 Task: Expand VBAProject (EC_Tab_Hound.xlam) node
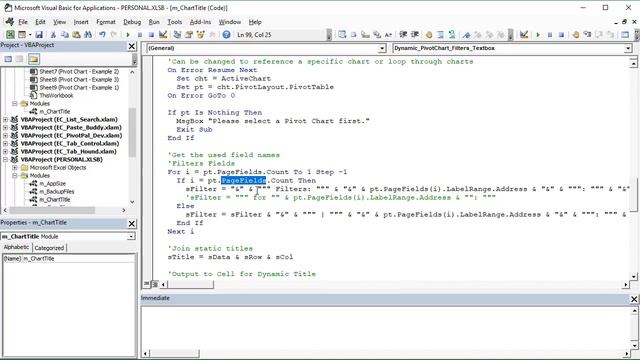(x=5, y=151)
